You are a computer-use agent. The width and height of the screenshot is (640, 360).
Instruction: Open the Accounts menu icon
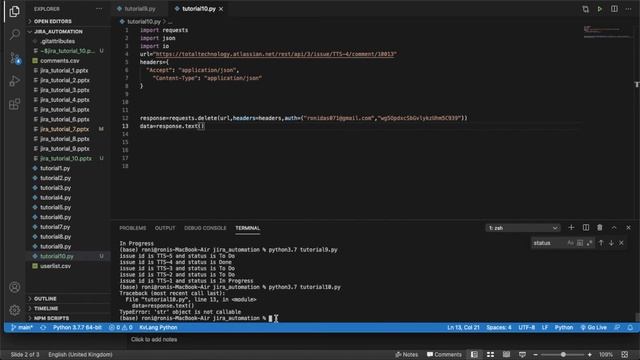coord(15,287)
